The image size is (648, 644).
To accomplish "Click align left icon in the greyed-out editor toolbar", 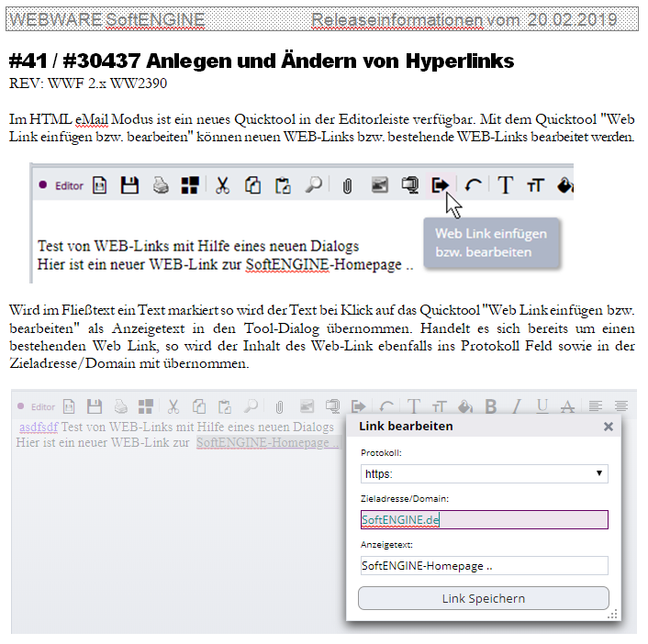I will [596, 406].
